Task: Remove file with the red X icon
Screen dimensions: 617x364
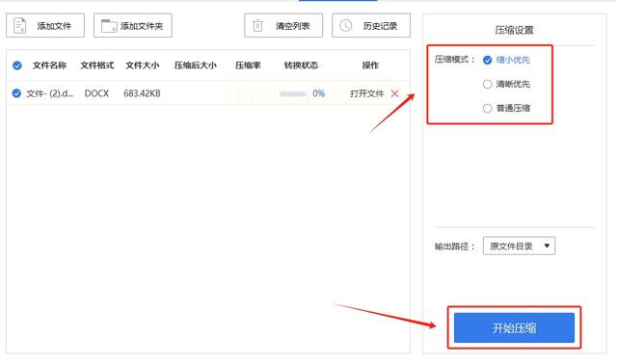Action: click(x=394, y=93)
